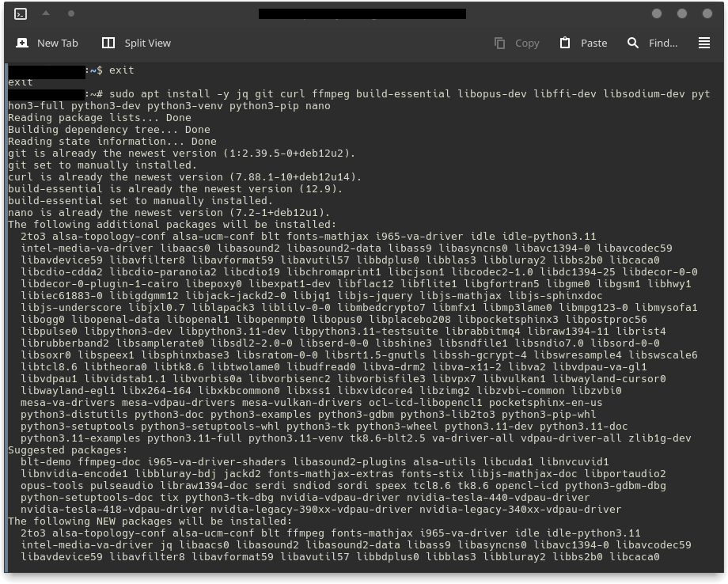Open the Konsole window menu icon

click(21, 13)
